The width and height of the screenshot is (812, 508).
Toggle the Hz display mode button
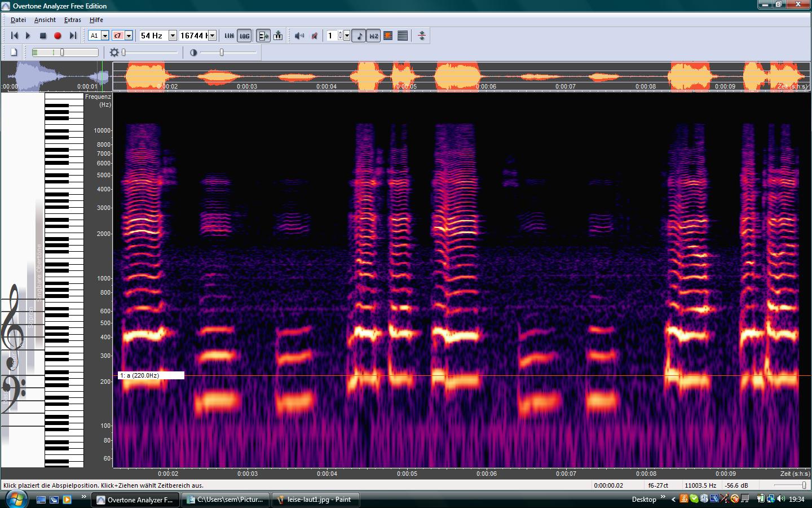coord(374,36)
